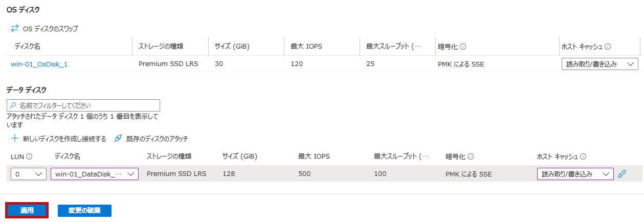Viewport: 644px width, 222px height.
Task: Click the info icon beside data disk 暗号化
Action: tap(471, 157)
